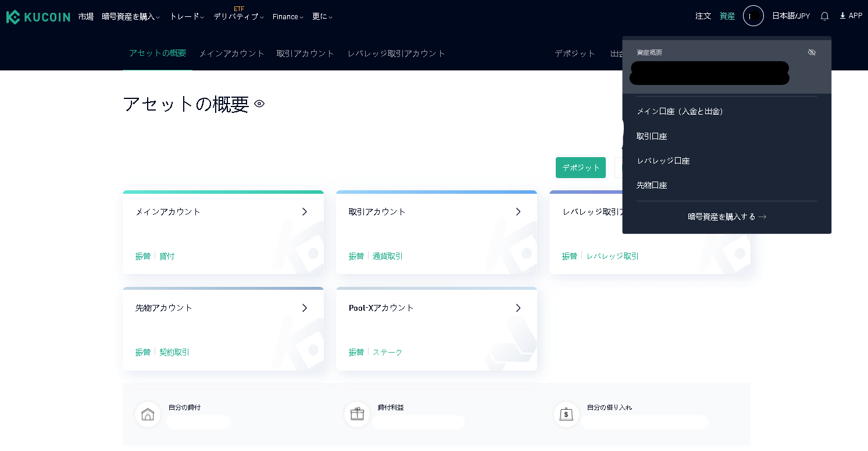Open the notification bell
This screenshot has width=868, height=451.
point(824,16)
